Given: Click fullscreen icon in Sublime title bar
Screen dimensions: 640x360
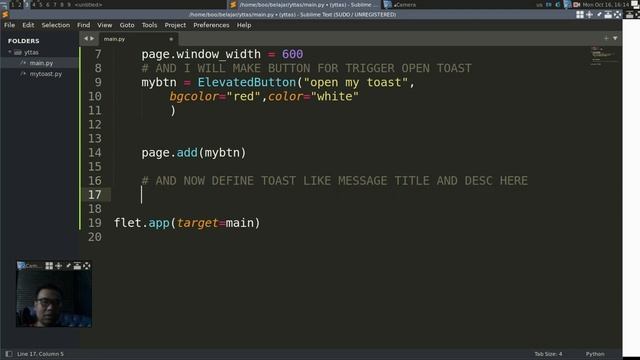Looking at the screenshot, I should pos(617,15).
